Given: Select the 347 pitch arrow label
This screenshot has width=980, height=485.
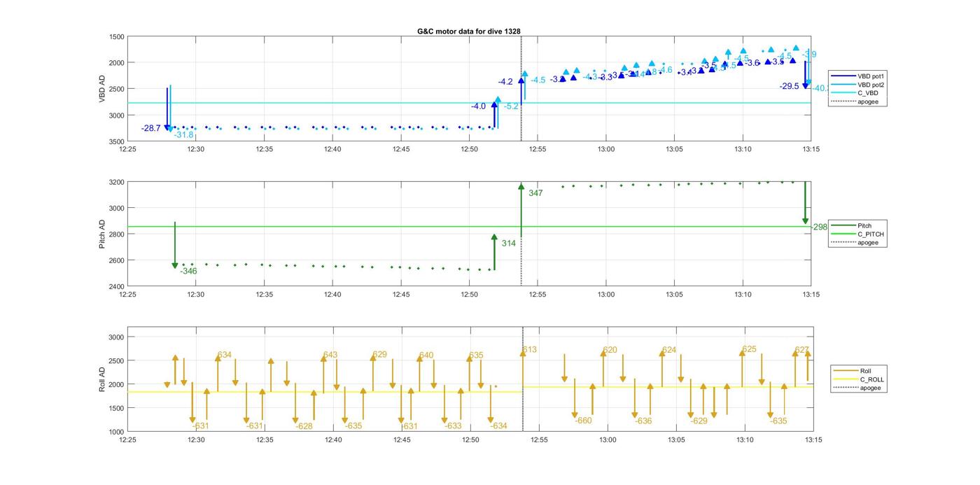Looking at the screenshot, I should point(535,193).
